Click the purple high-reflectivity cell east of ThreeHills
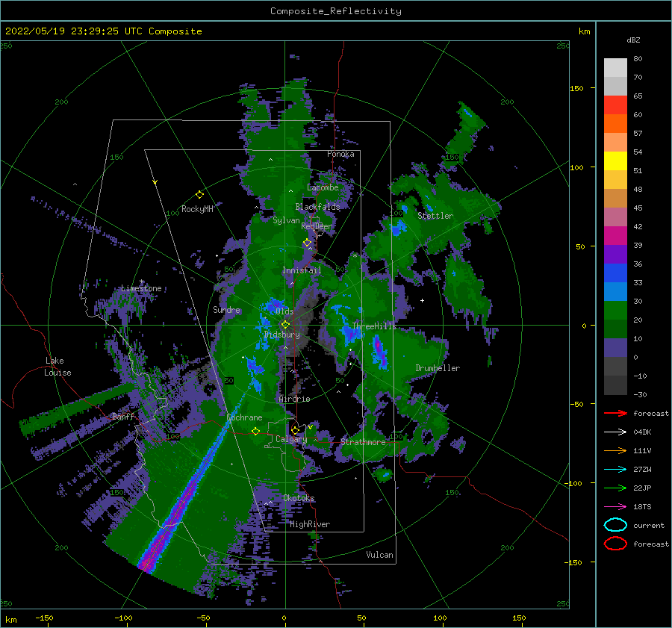Image resolution: width=672 pixels, height=628 pixels. pyautogui.click(x=379, y=352)
